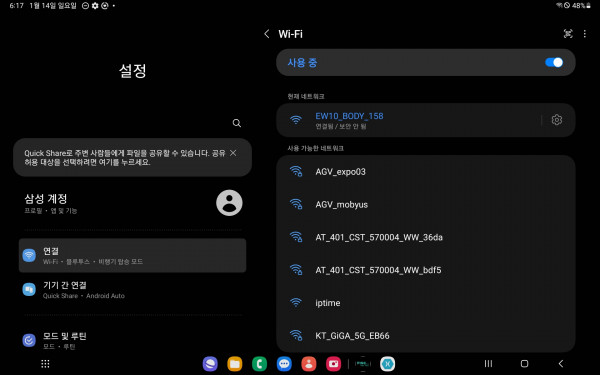Launch Messages from the taskbar
This screenshot has width=600, height=375.
(x=284, y=364)
